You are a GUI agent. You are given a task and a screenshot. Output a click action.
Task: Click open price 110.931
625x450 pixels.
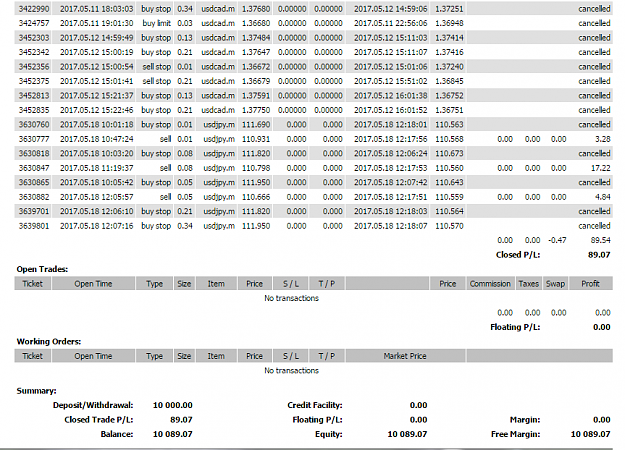256,139
